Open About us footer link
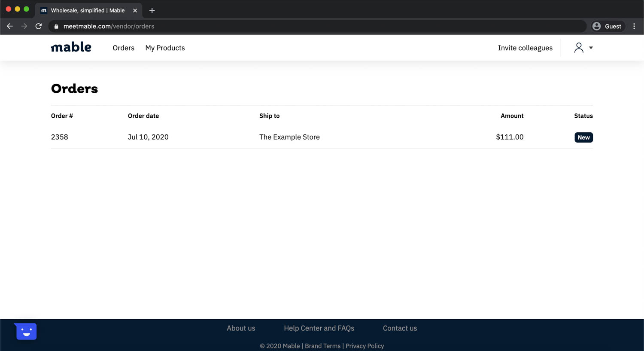 coord(241,328)
